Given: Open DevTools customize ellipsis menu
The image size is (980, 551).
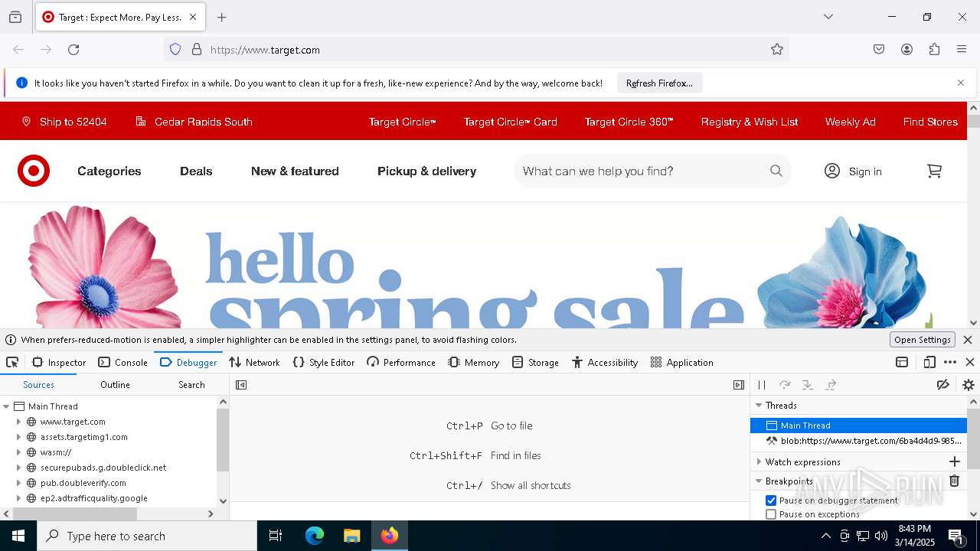Looking at the screenshot, I should click(950, 363).
